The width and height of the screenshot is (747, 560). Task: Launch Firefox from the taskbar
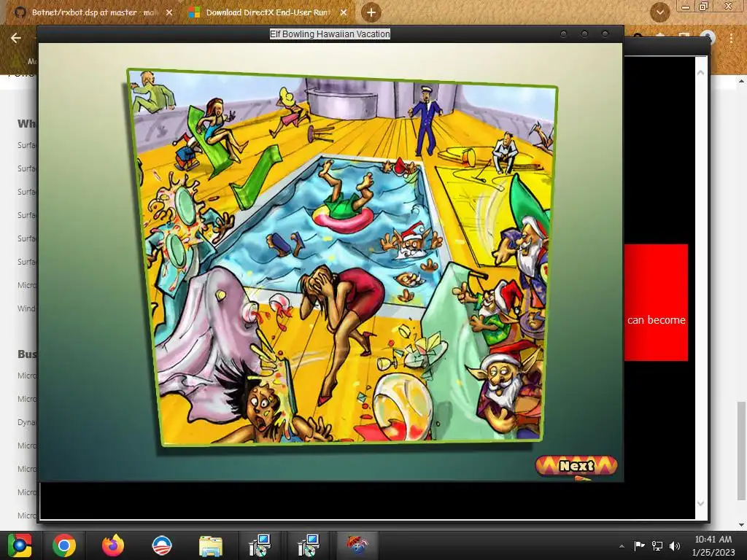pos(113,545)
